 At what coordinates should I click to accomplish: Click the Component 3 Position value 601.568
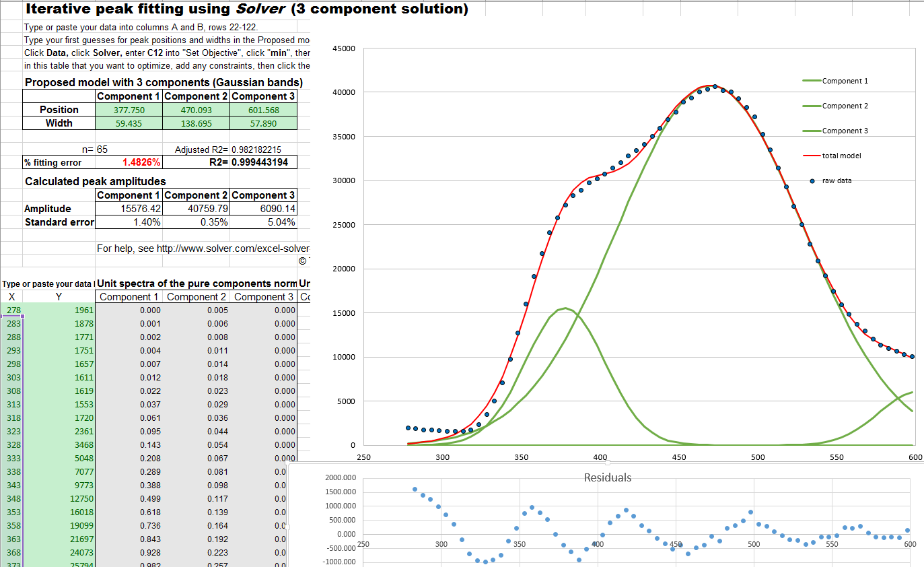pos(263,110)
